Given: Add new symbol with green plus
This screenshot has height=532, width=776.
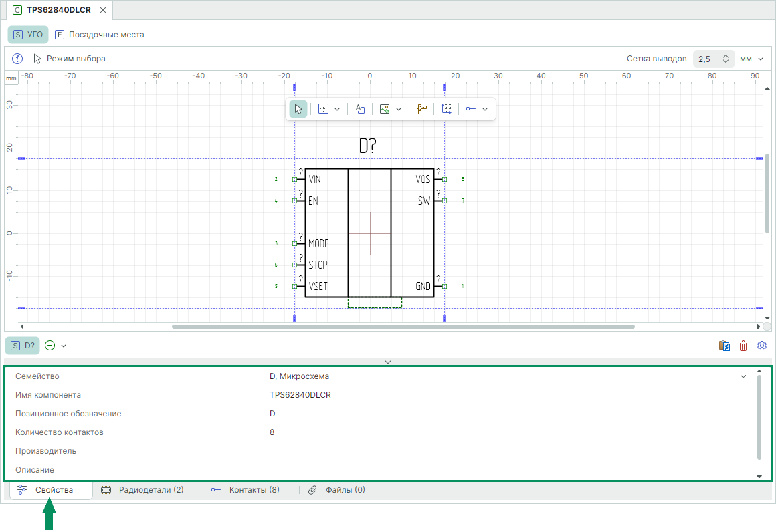Looking at the screenshot, I should click(50, 346).
